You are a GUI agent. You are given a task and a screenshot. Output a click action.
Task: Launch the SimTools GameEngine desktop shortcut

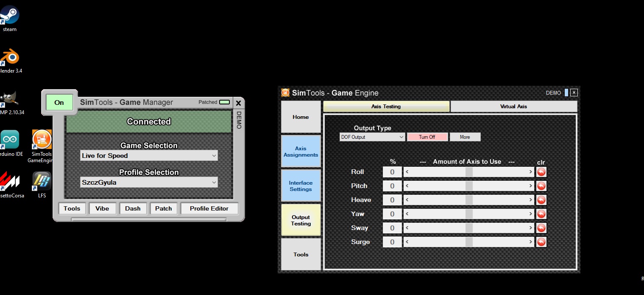42,146
